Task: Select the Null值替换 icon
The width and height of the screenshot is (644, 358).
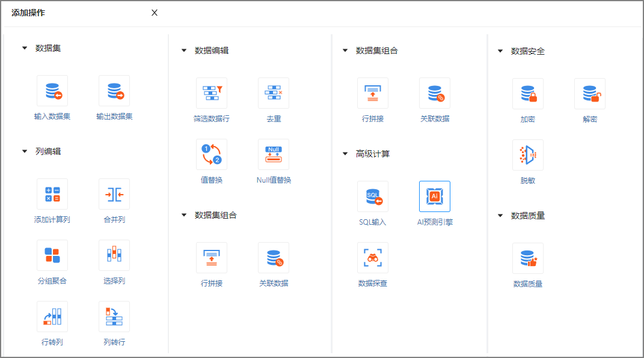Action: (x=274, y=154)
